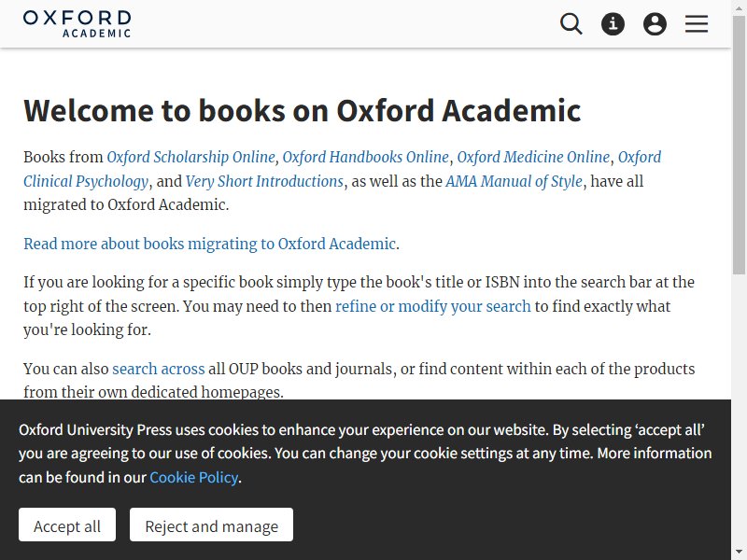Open AMA Manual of Style link

click(514, 181)
